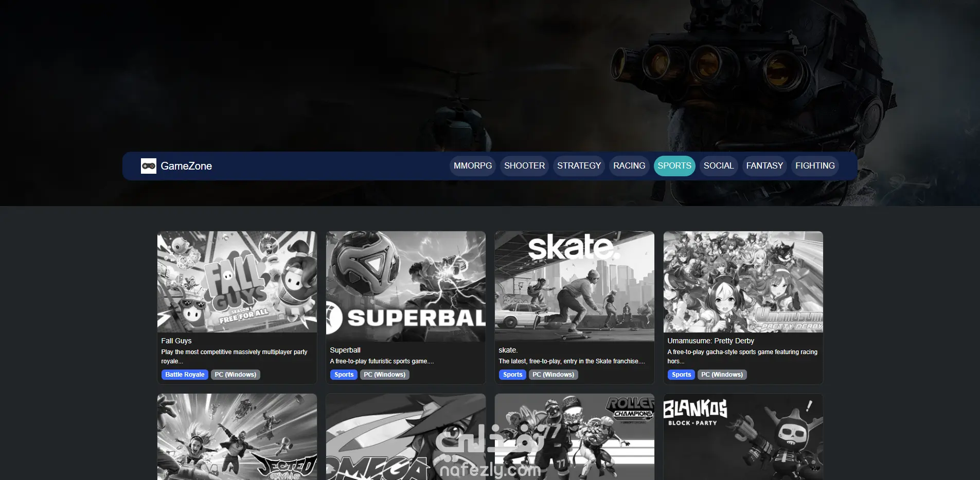Click the "Umamusume: Pretty Derby" title

pos(711,341)
